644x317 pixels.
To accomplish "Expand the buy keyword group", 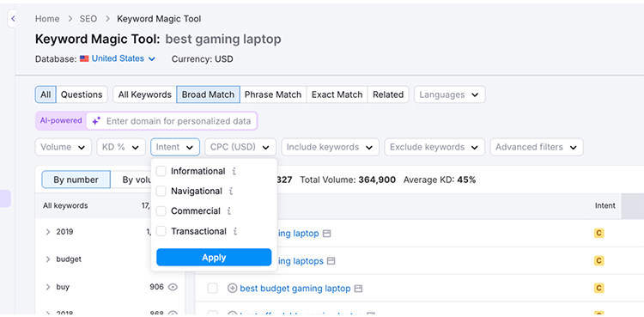I will [x=47, y=287].
